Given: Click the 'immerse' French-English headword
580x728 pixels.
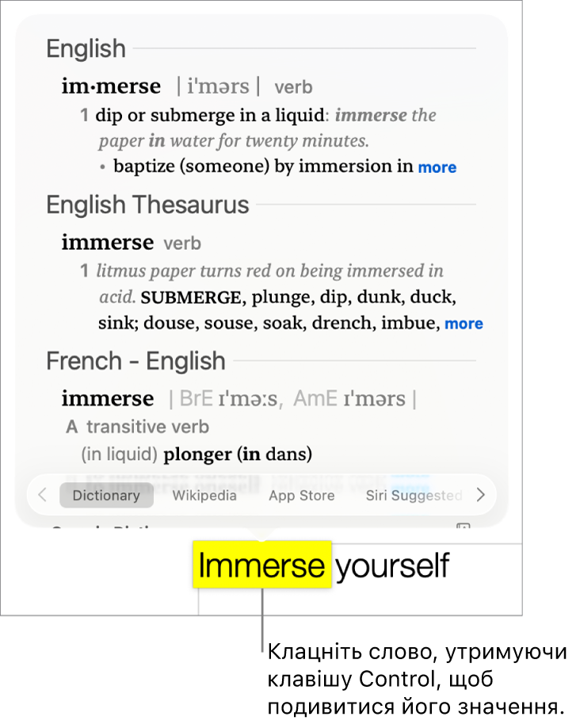Looking at the screenshot, I should (108, 398).
